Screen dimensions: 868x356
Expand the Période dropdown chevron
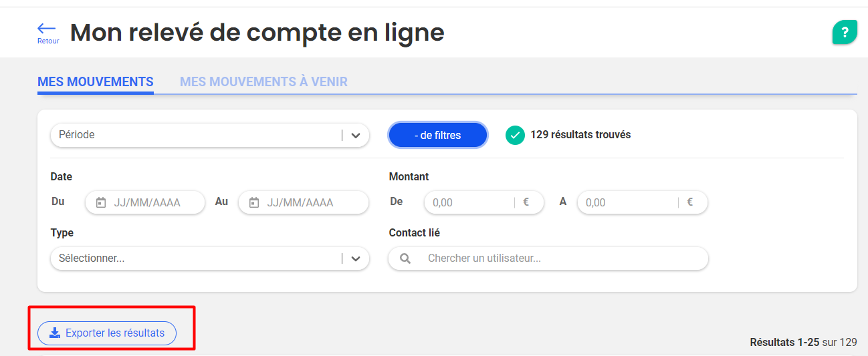pyautogui.click(x=356, y=135)
